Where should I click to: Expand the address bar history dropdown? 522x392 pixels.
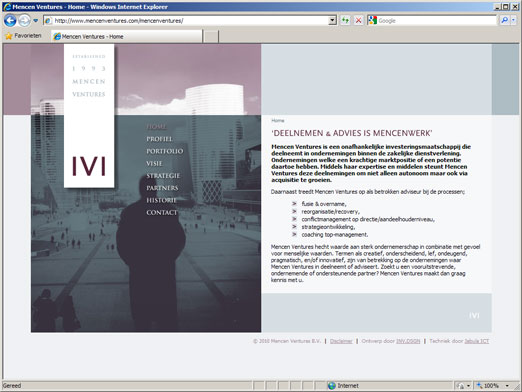click(332, 21)
